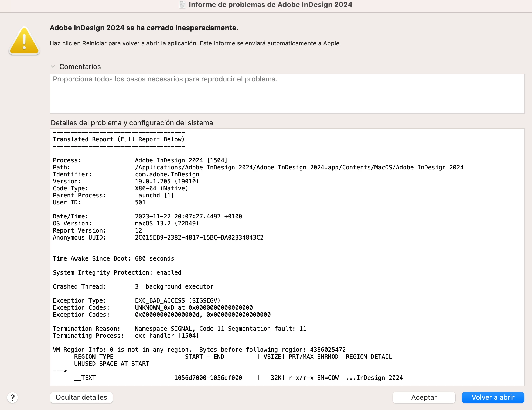Click the Comentarios section label

(80, 67)
